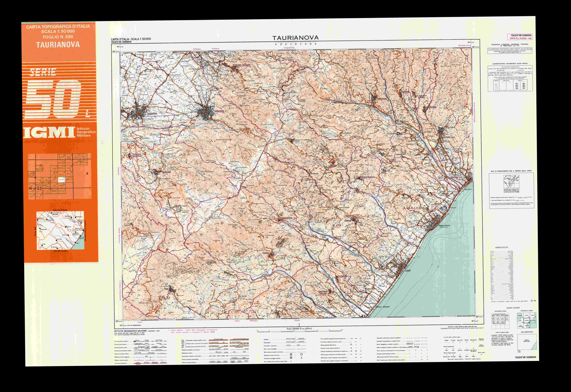Click the Mammola town label
The height and width of the screenshot is (392, 571).
(382, 99)
